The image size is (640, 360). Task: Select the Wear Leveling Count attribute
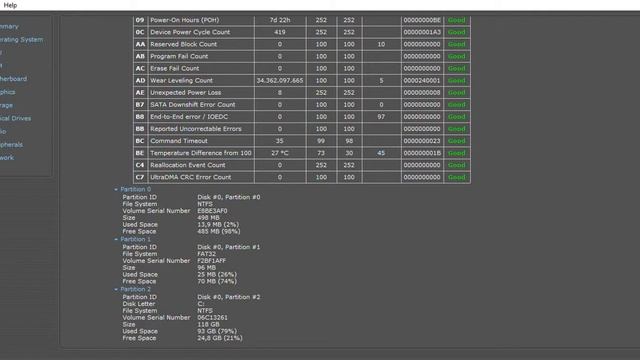click(x=181, y=80)
